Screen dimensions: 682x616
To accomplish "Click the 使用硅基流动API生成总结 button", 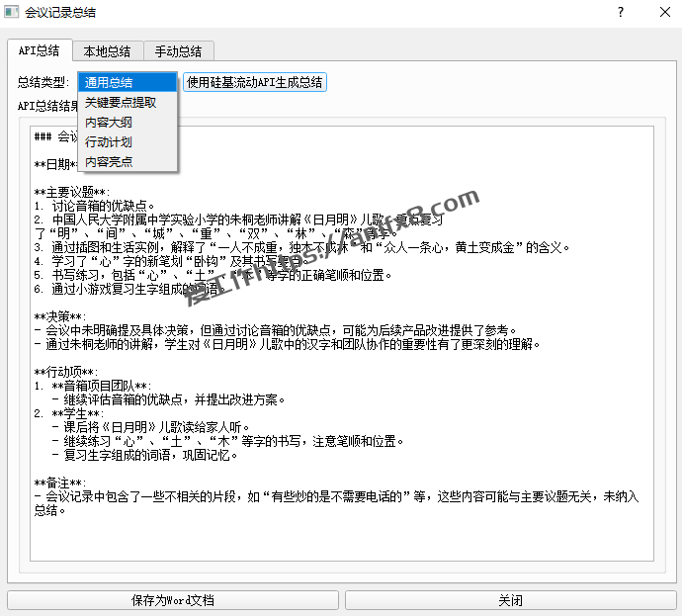I will tap(255, 83).
